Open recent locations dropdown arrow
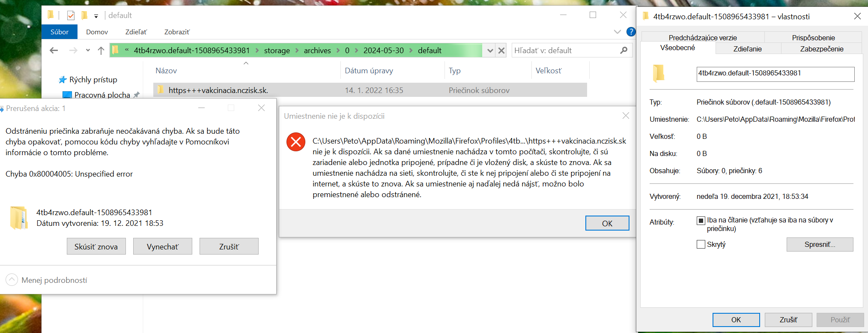The height and width of the screenshot is (333, 868). 88,50
